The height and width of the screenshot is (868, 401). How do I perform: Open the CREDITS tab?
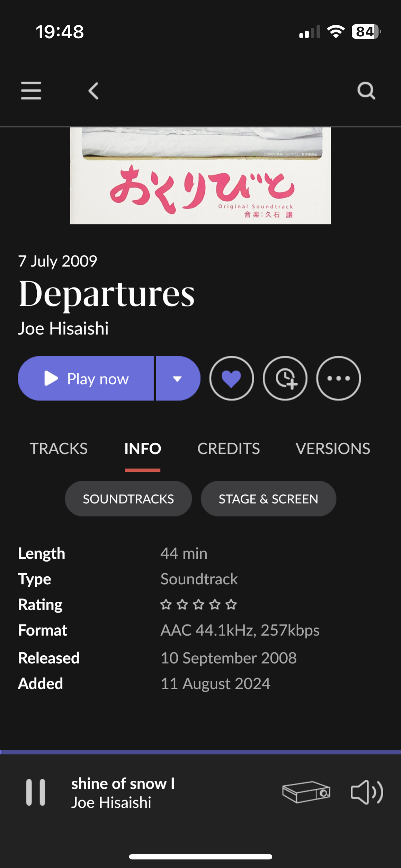click(228, 449)
